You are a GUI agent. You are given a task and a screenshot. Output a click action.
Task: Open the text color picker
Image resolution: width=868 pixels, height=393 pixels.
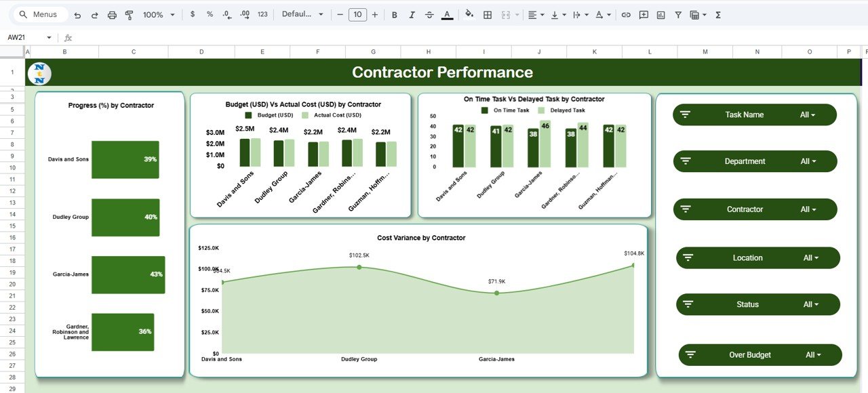tap(447, 14)
